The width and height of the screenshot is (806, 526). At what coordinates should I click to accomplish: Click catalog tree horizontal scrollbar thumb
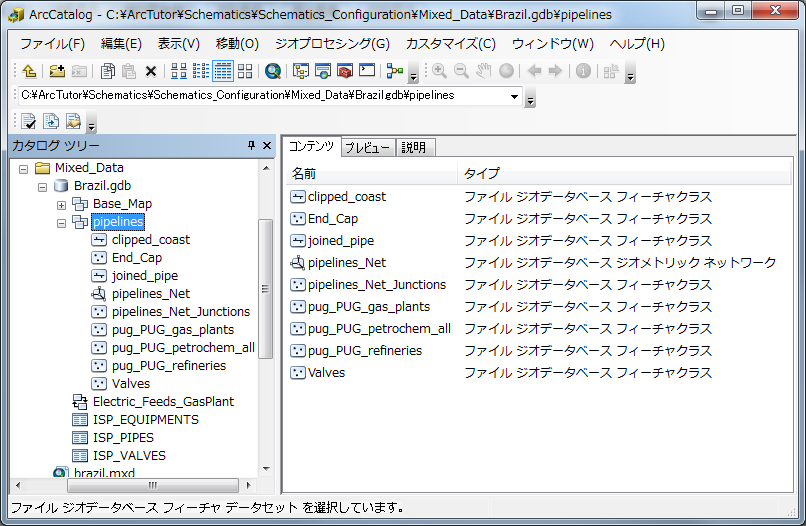(x=153, y=485)
